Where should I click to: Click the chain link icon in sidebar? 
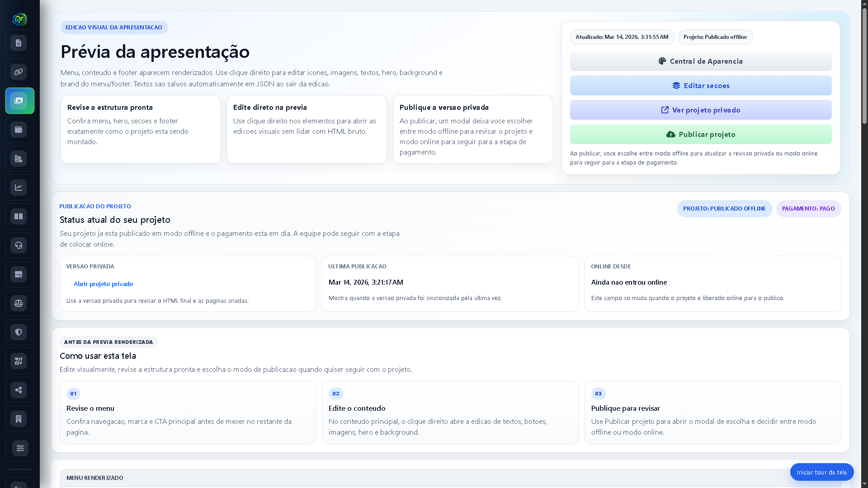point(19,72)
